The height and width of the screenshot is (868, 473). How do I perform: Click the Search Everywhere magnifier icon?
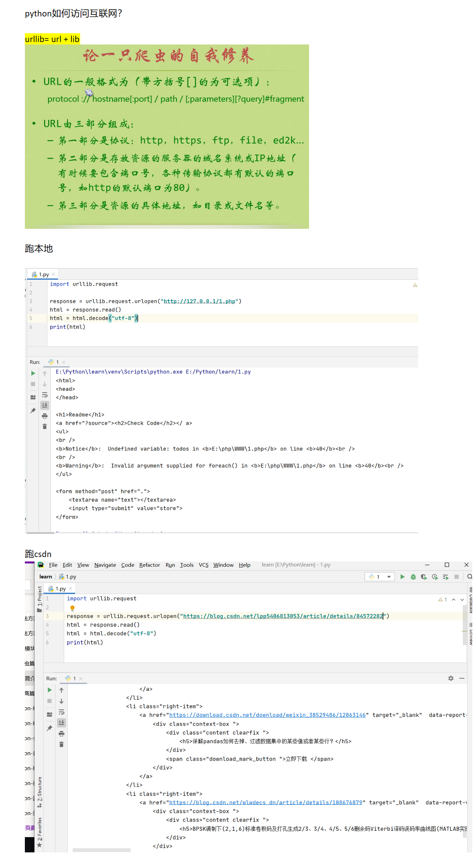tap(469, 577)
